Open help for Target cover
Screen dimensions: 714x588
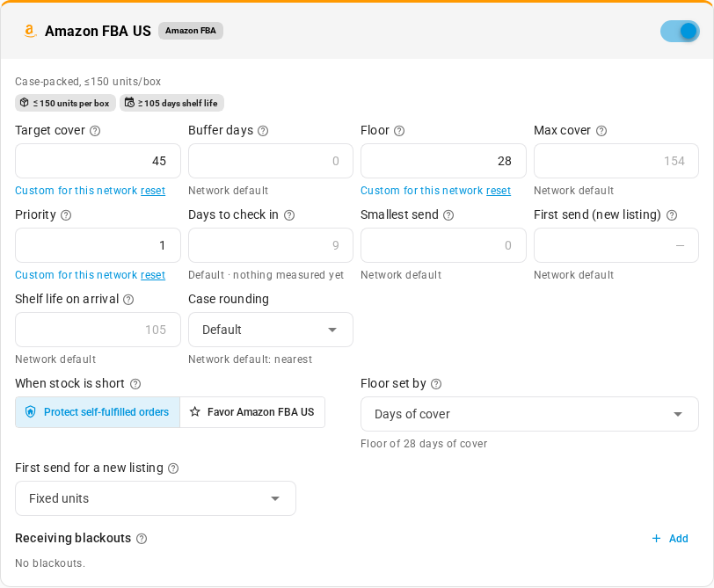coord(95,131)
